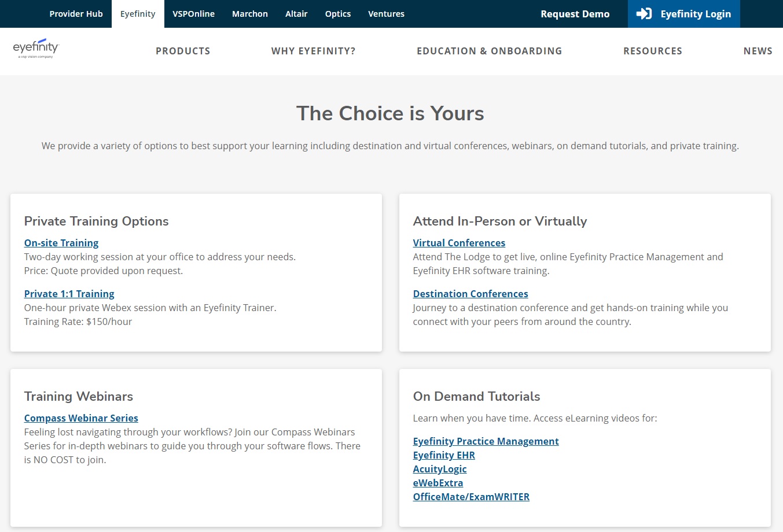Open the On-site Training link
Image resolution: width=783 pixels, height=532 pixels.
point(61,243)
